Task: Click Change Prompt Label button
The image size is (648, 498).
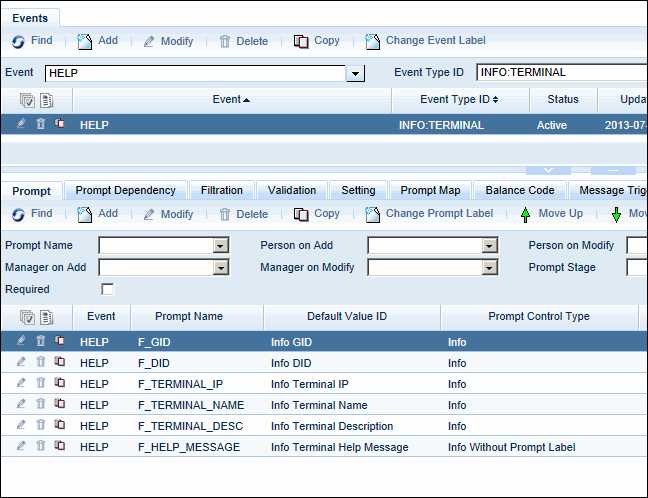Action: [429, 214]
